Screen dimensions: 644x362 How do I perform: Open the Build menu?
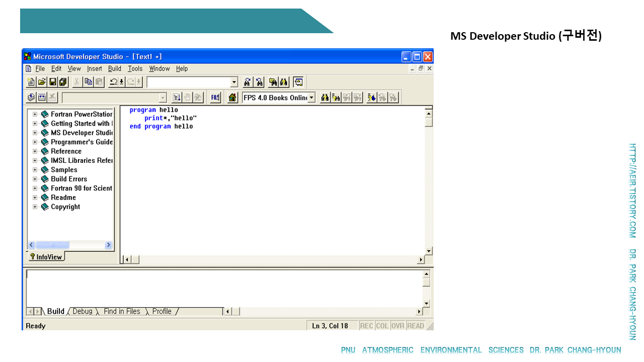pos(115,69)
